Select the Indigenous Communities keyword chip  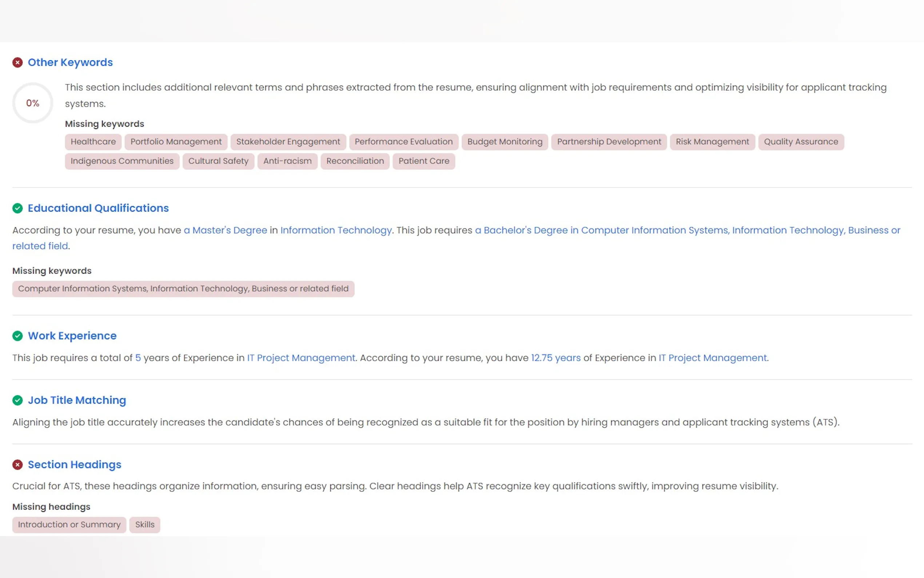coord(122,161)
